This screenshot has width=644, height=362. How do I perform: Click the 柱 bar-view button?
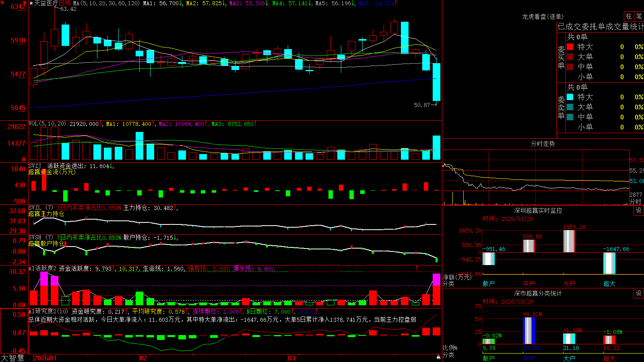629,16
